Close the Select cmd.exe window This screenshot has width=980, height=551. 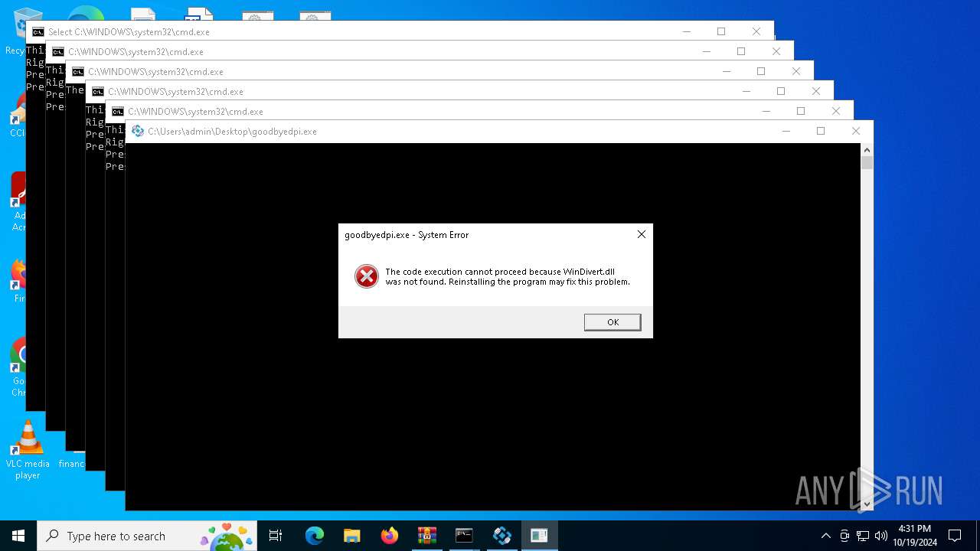coord(756,31)
